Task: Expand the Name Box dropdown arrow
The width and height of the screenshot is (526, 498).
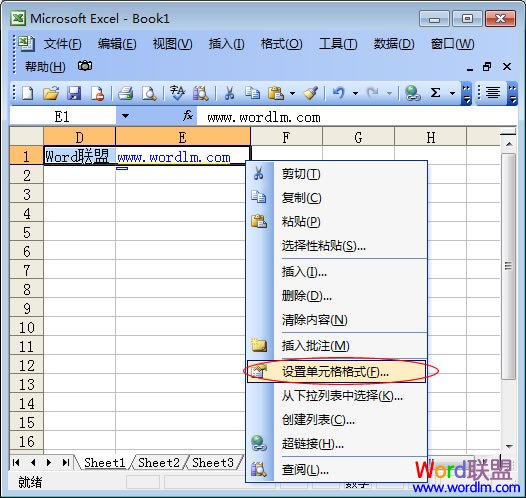Action: pos(125,116)
